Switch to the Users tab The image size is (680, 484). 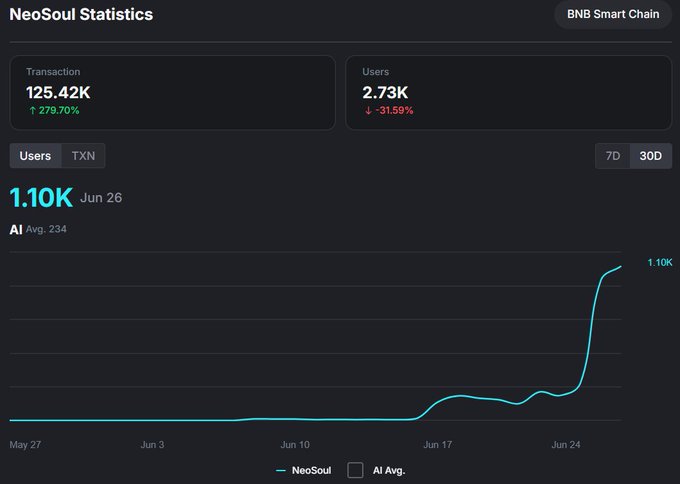point(36,156)
